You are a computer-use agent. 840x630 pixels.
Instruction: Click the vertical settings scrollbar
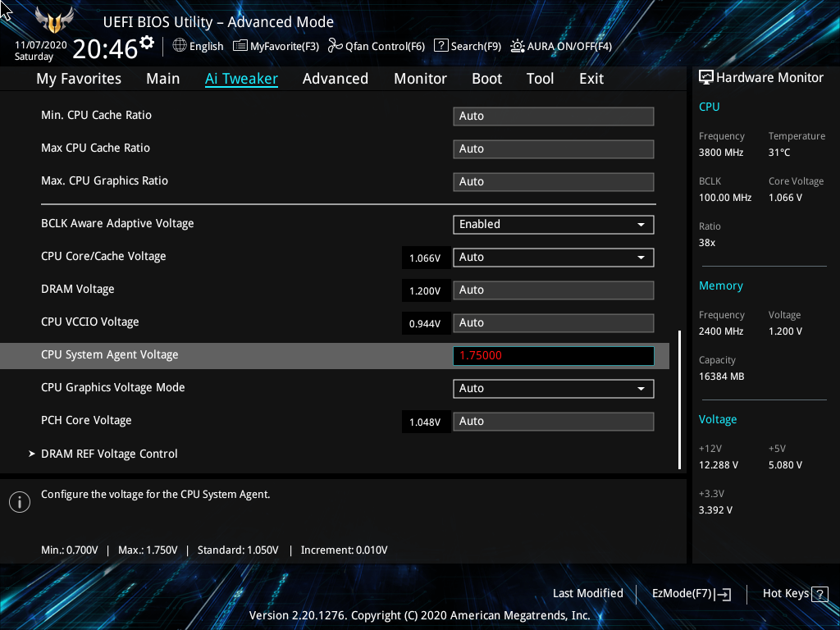(x=680, y=399)
